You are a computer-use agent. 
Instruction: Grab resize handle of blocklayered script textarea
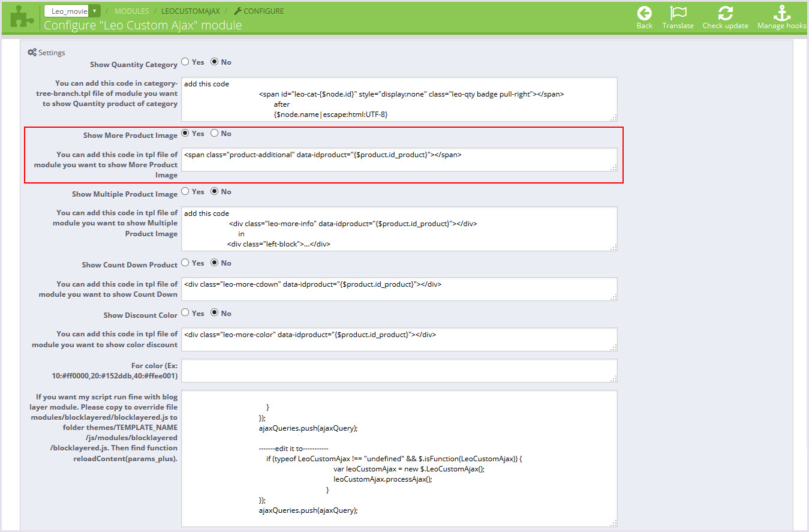click(x=613, y=524)
